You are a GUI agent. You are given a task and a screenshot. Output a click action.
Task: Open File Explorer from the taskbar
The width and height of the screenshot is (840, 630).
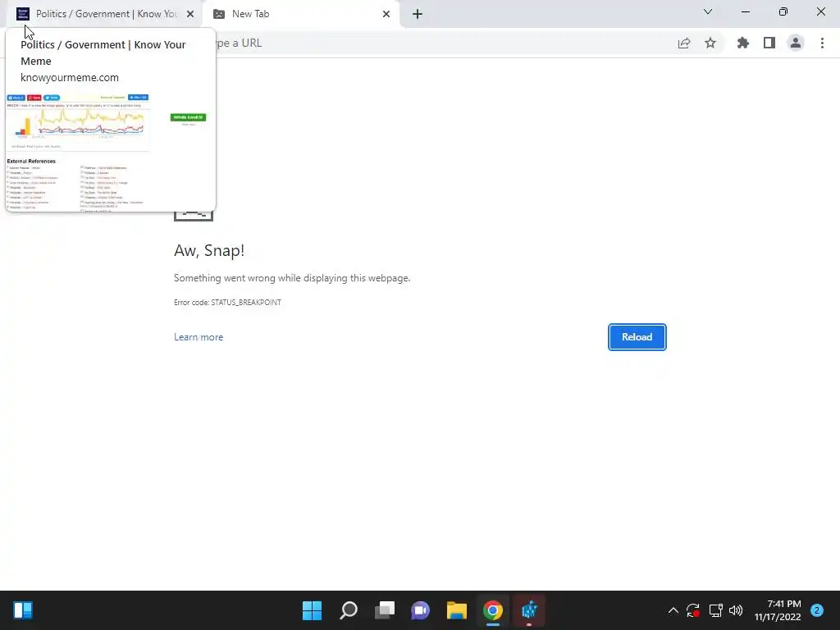pos(457,610)
